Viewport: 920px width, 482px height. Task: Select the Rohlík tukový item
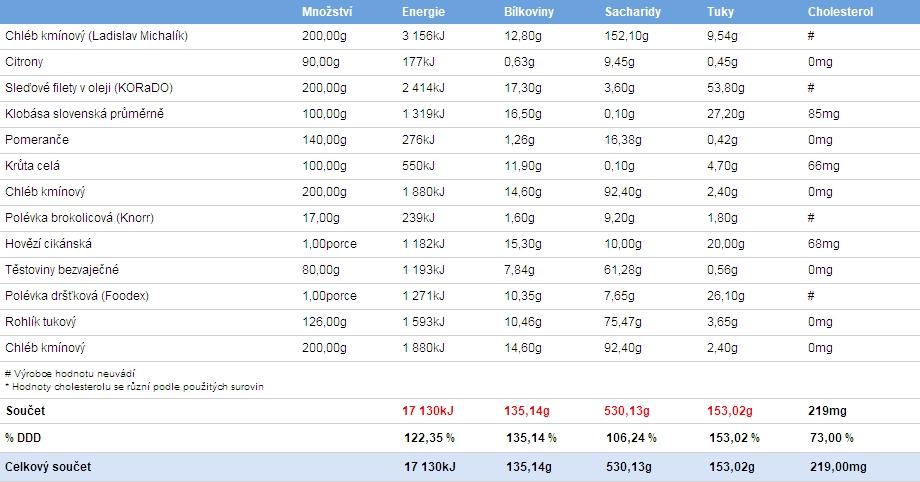41,322
